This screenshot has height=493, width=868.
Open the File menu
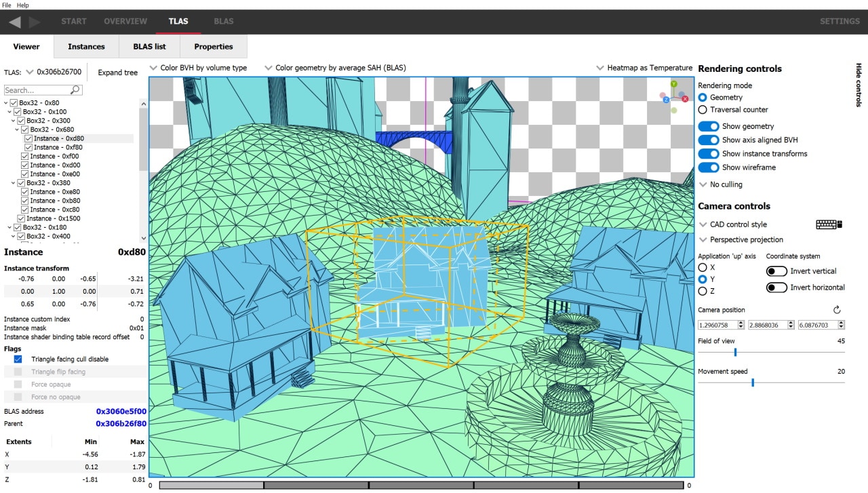[x=5, y=5]
